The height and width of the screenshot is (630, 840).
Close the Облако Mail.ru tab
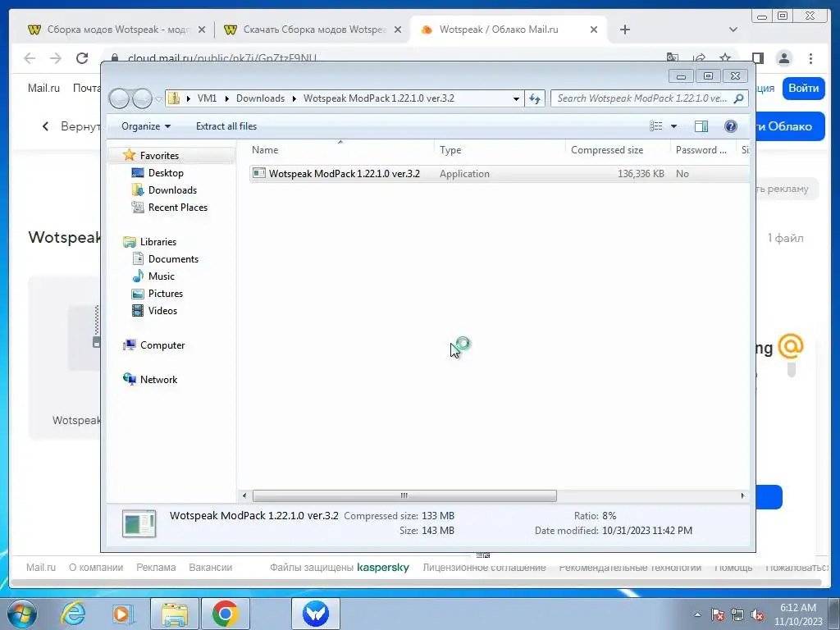tap(594, 30)
